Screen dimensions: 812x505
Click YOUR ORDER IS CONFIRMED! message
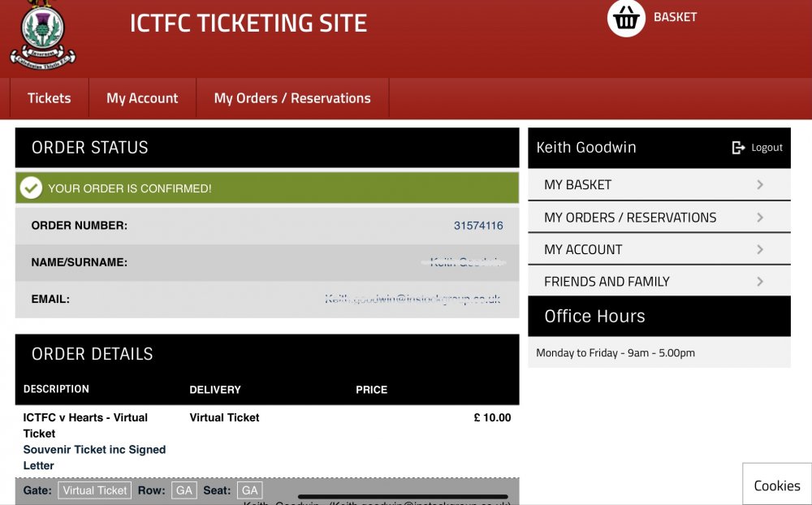pyautogui.click(x=129, y=188)
